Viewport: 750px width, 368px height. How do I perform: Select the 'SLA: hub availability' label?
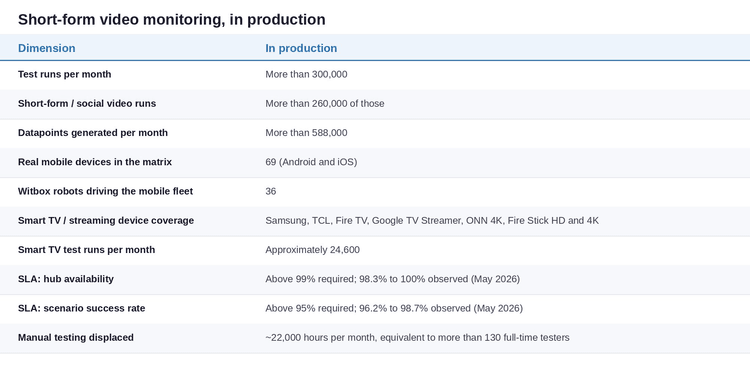point(66,279)
